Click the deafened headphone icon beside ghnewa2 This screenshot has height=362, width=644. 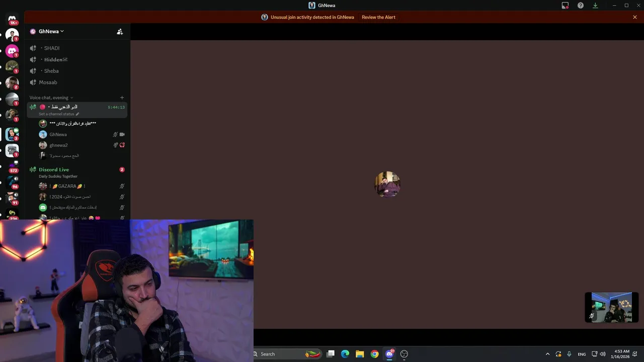point(122,145)
